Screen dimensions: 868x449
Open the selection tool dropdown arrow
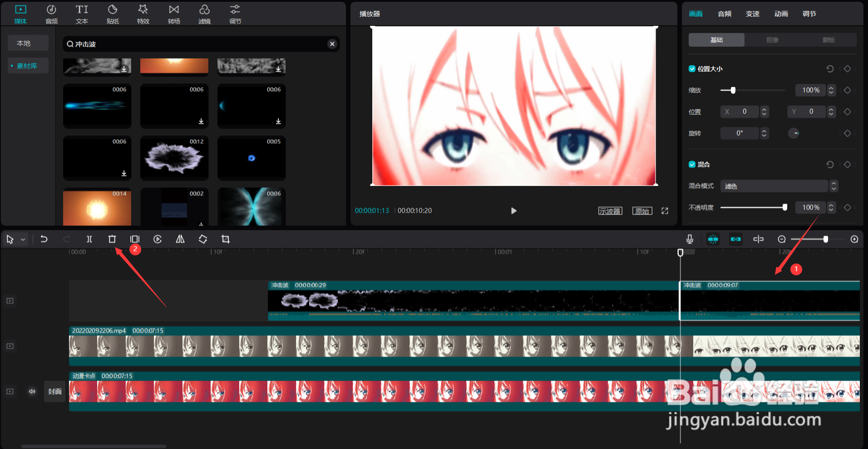click(23, 239)
